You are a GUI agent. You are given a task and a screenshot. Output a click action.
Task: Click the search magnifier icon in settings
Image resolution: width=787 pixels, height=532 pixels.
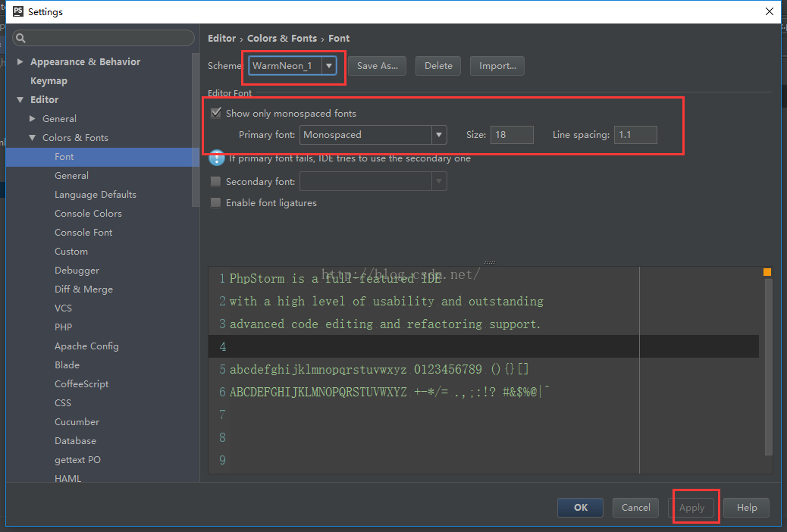coord(20,38)
